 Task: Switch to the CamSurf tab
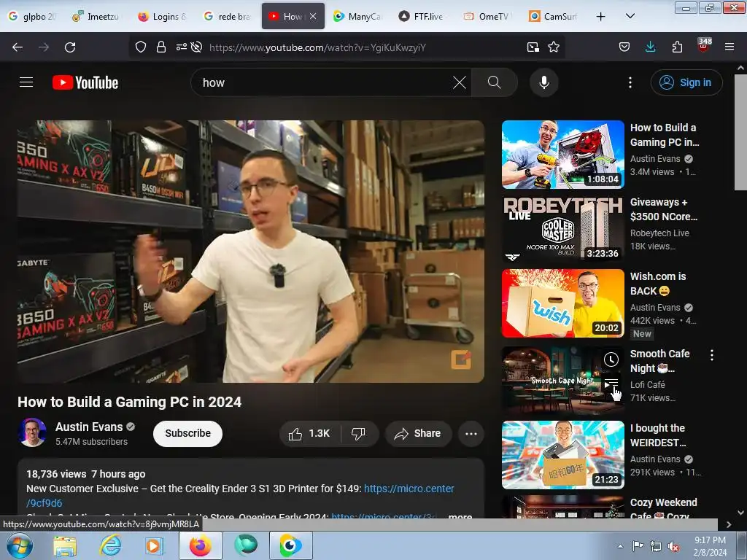(x=554, y=16)
